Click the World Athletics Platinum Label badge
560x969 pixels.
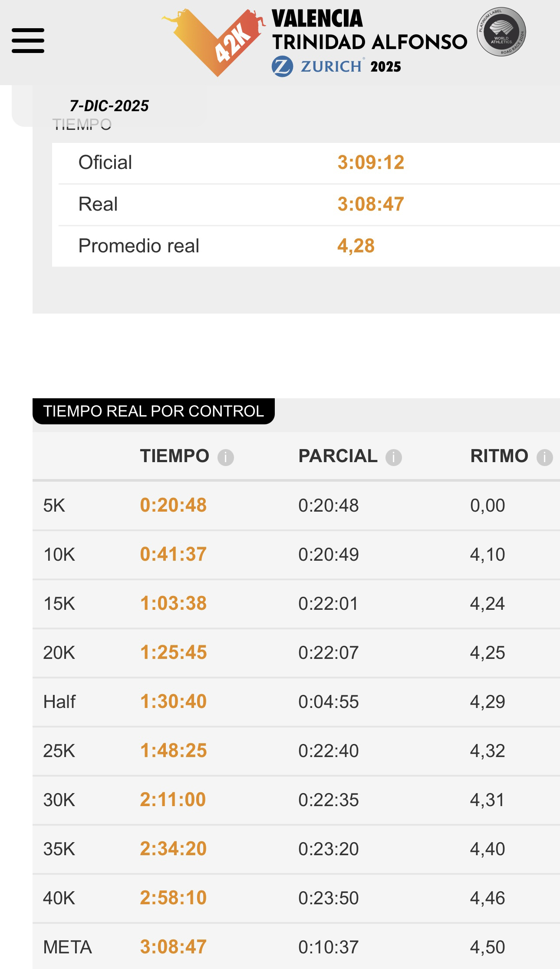pos(501,32)
